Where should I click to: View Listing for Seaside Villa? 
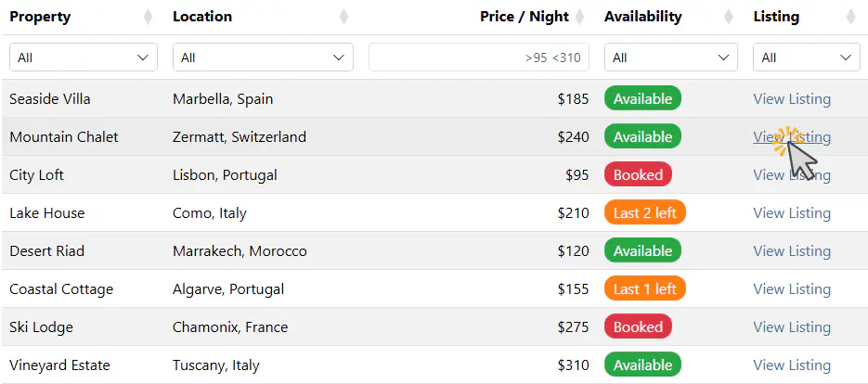[791, 99]
